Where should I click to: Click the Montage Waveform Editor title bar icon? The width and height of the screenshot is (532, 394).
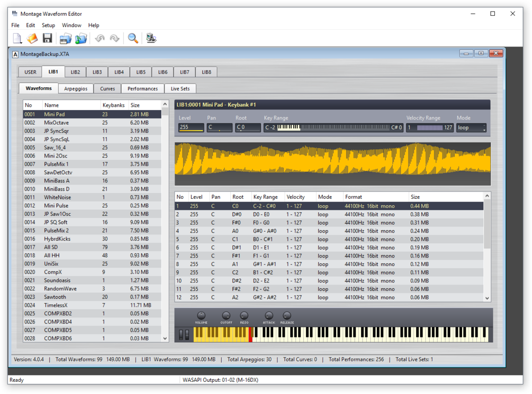15,14
